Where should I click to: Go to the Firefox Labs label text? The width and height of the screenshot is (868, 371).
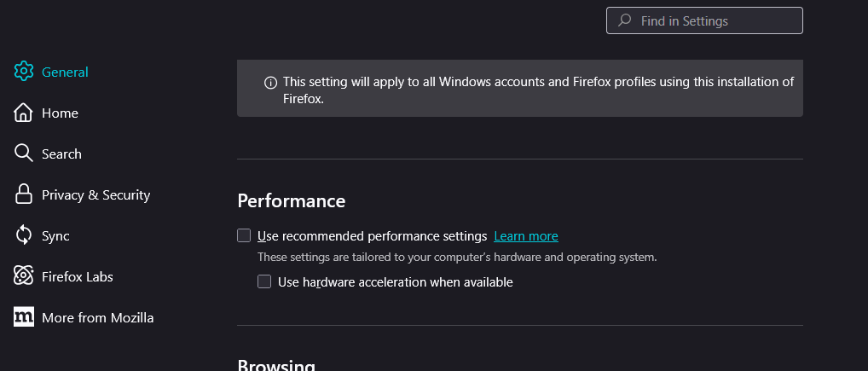(x=77, y=276)
